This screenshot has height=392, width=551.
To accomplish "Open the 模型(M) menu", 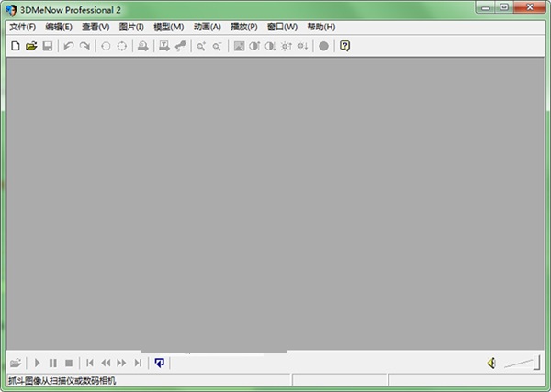I will (x=169, y=27).
